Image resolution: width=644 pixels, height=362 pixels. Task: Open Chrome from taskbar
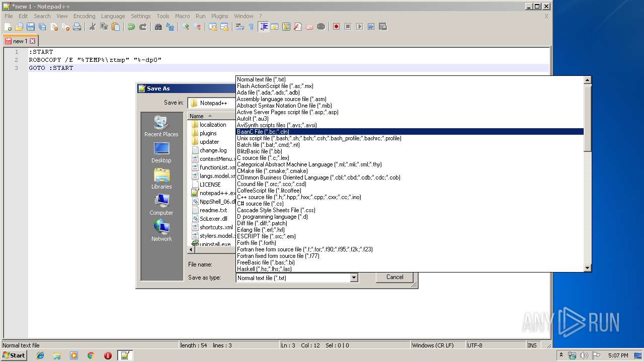[91, 355]
